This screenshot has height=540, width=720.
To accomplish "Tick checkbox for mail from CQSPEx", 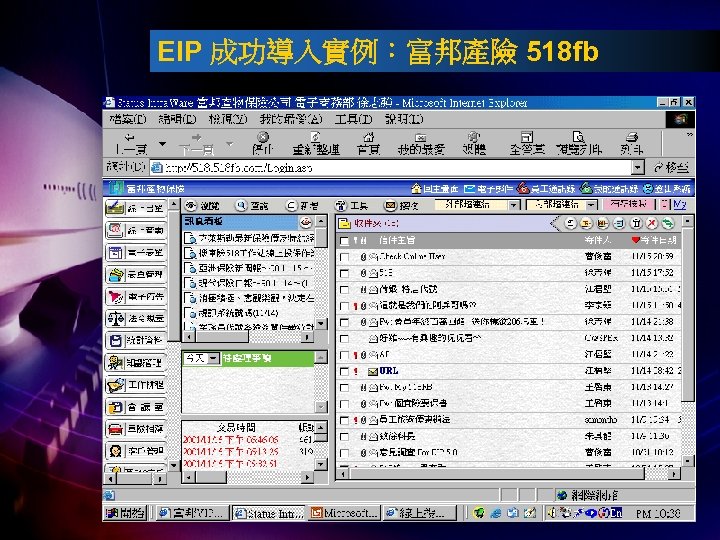I will (x=344, y=339).
